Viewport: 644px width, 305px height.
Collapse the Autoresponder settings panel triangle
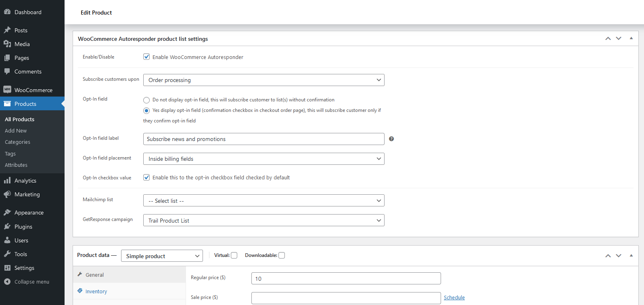631,38
